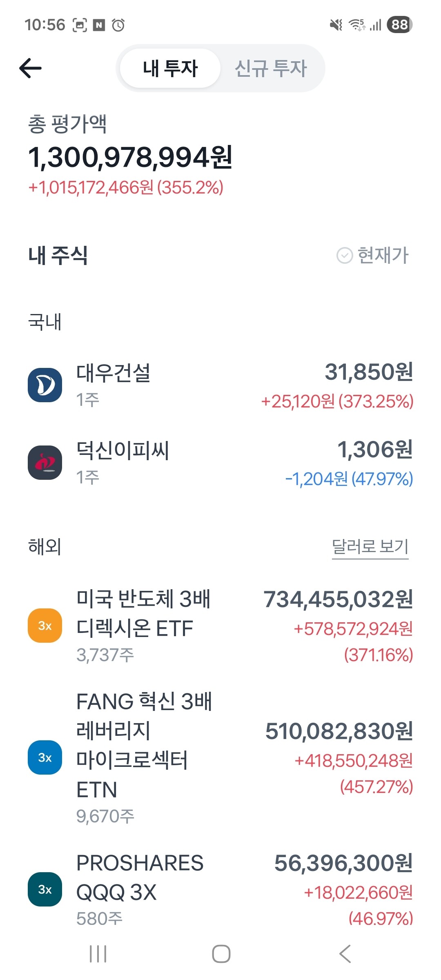Viewport: 441px width, 980px height.
Task: Tap the back arrow at top left
Action: pyautogui.click(x=31, y=68)
